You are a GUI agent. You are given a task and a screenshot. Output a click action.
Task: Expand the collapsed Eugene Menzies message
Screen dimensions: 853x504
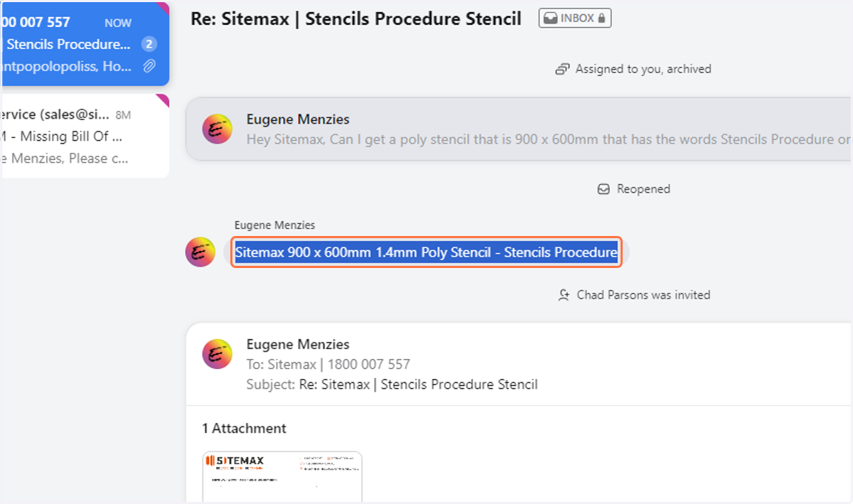519,129
